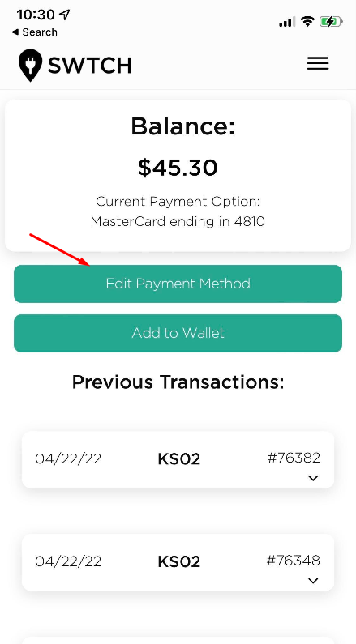This screenshot has height=644, width=356.
Task: Tap the Previous Transactions heading
Action: tap(178, 382)
